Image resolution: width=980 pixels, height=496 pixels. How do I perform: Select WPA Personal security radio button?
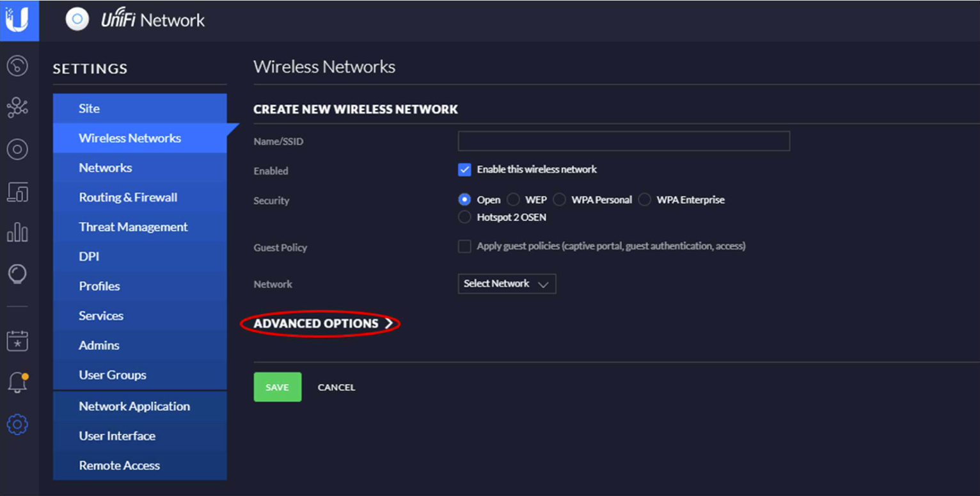click(x=559, y=200)
